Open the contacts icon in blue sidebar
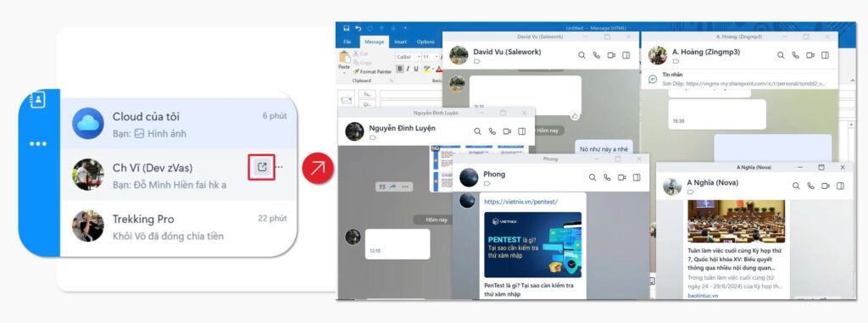 (37, 100)
